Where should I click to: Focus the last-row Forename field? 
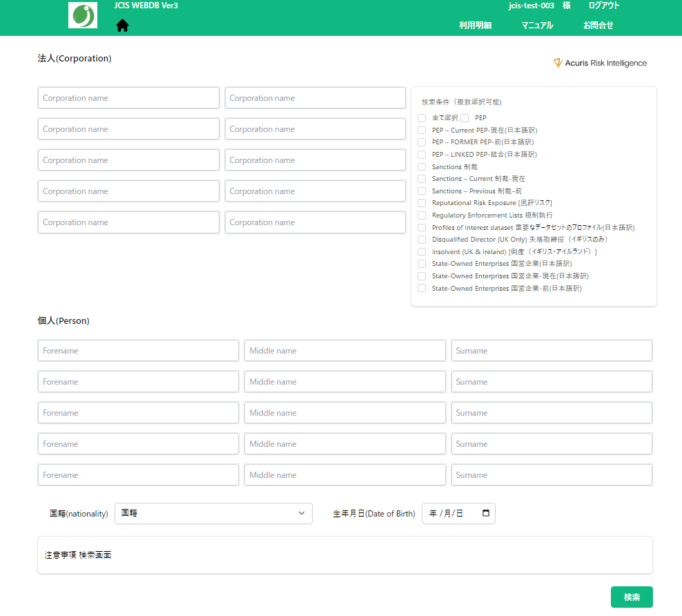tap(138, 475)
